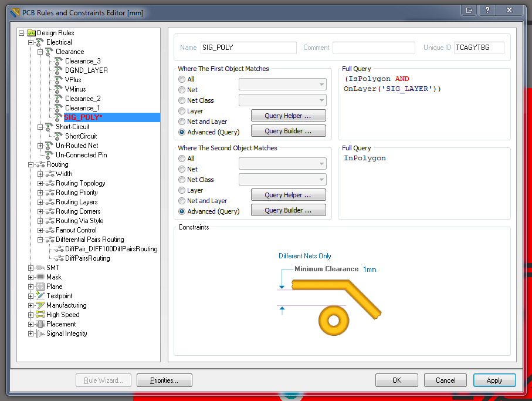Click the Clearance_2 rule icon
This screenshot has height=401, width=532.
coord(59,99)
